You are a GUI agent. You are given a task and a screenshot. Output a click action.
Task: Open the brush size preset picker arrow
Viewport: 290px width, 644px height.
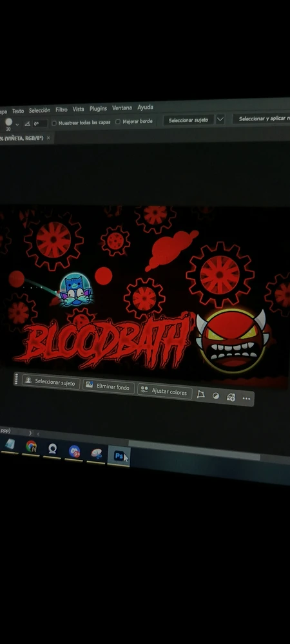[x=17, y=124]
